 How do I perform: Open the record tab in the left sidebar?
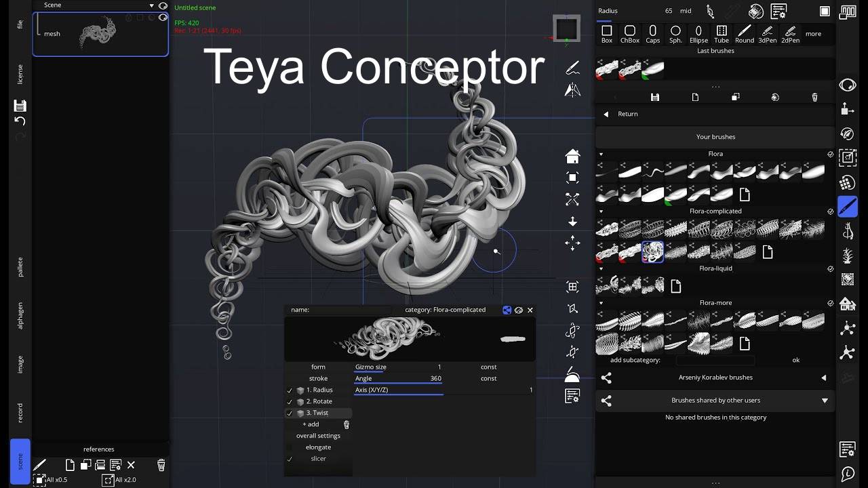20,413
